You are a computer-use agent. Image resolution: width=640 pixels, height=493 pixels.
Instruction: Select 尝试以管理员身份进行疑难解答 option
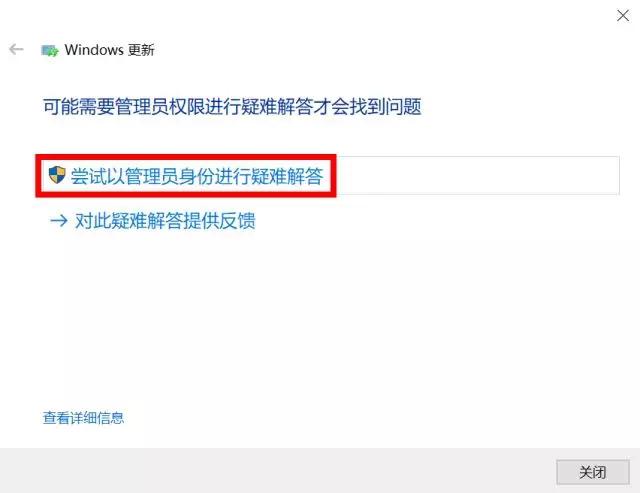[x=328, y=175]
